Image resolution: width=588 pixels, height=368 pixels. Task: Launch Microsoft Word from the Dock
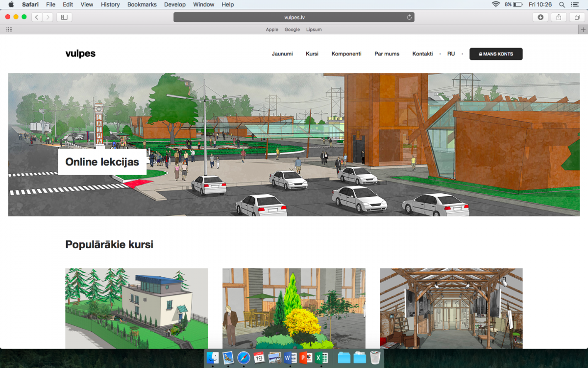[291, 358]
